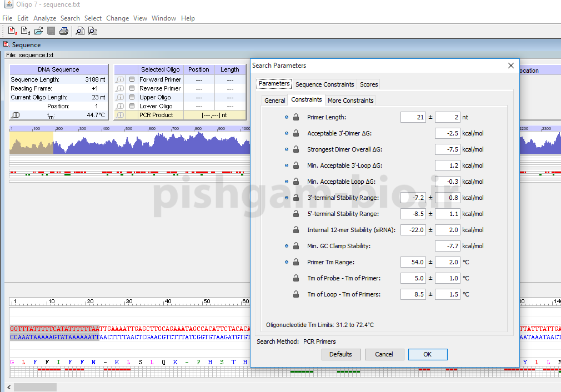This screenshot has height=392, width=561.
Task: Click lock icon beside Primer Length
Action: (x=296, y=117)
